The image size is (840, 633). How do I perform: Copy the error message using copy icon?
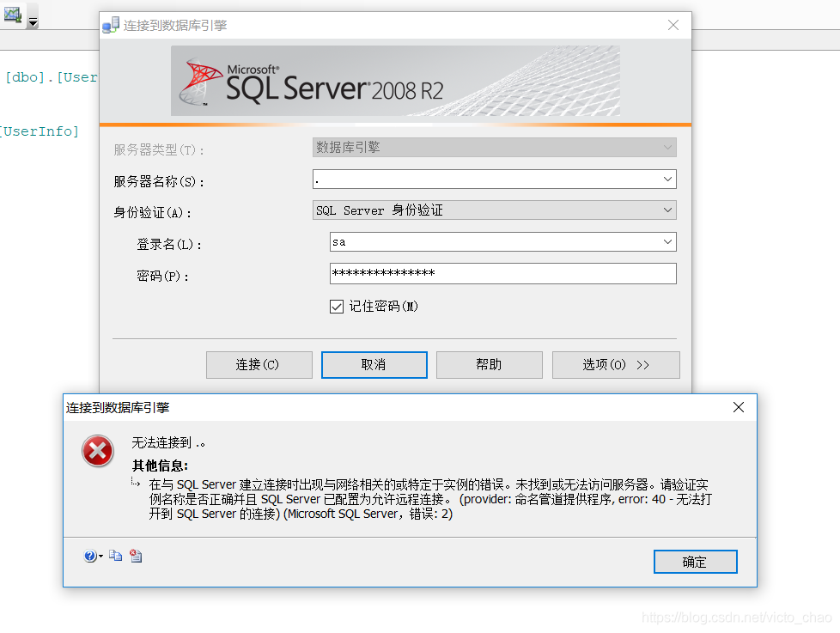116,556
